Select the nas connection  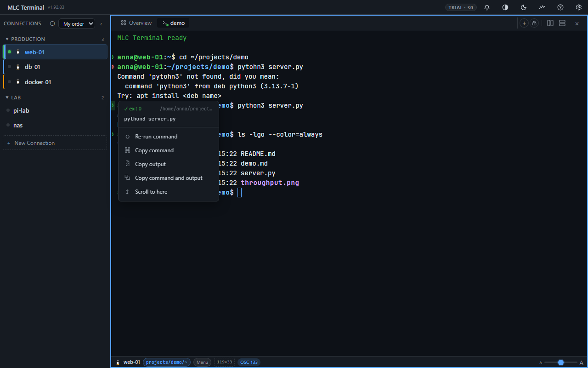55,125
